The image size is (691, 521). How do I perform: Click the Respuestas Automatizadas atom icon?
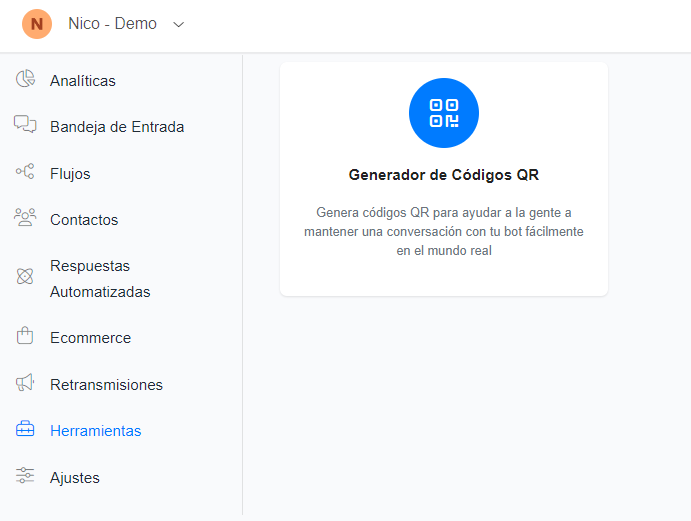pos(25,276)
